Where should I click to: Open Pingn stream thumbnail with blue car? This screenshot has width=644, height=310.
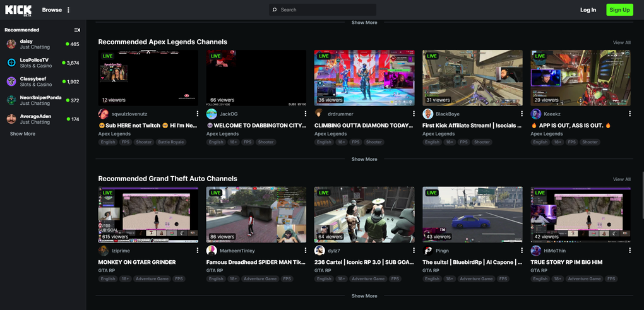472,215
